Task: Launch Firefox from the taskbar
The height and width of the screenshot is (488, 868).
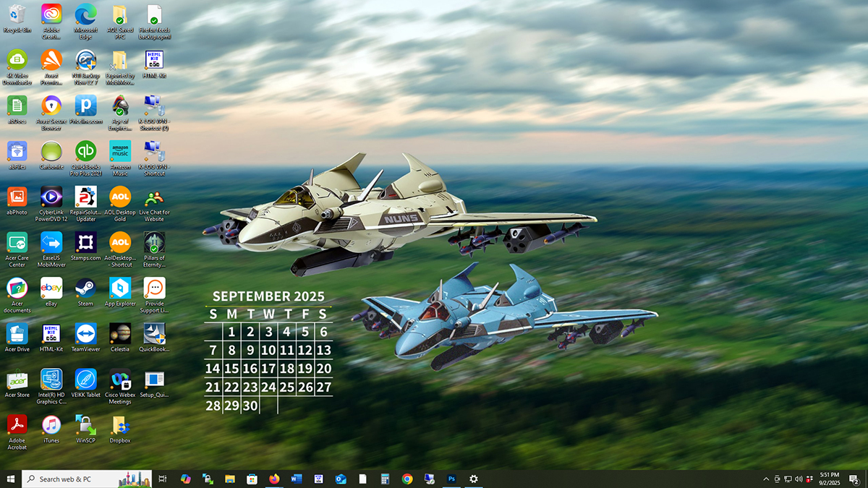Action: 274,479
